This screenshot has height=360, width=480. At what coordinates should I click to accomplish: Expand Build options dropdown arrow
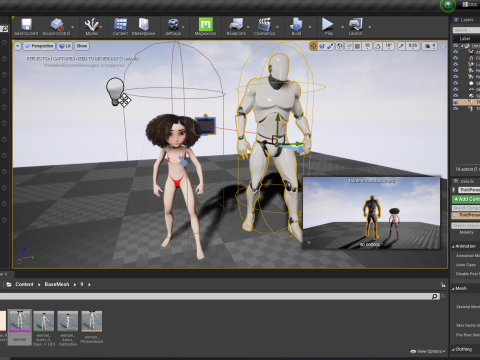tap(310, 27)
